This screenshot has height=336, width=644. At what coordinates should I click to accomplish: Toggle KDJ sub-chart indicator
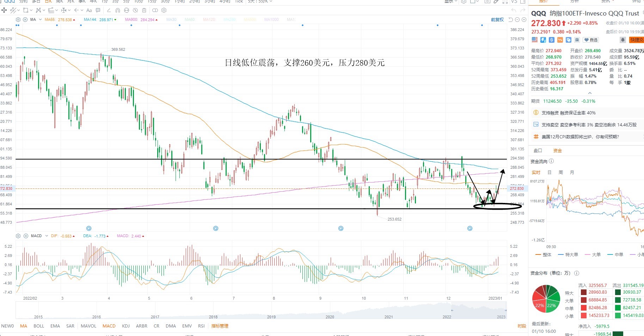[x=126, y=326]
